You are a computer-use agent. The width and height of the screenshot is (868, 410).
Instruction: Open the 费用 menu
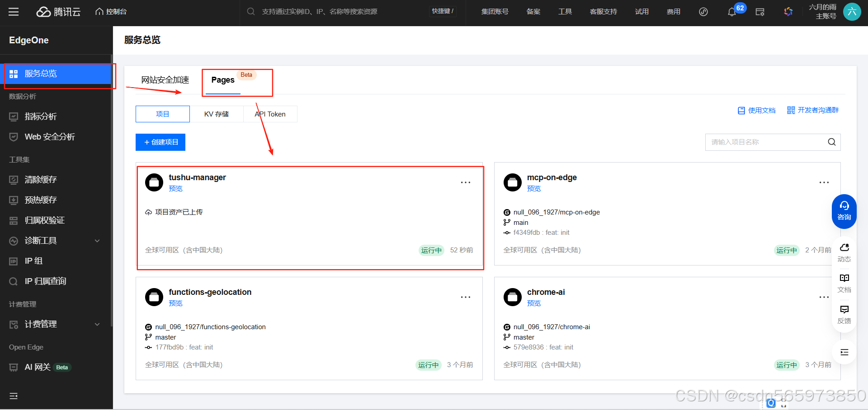click(x=674, y=12)
